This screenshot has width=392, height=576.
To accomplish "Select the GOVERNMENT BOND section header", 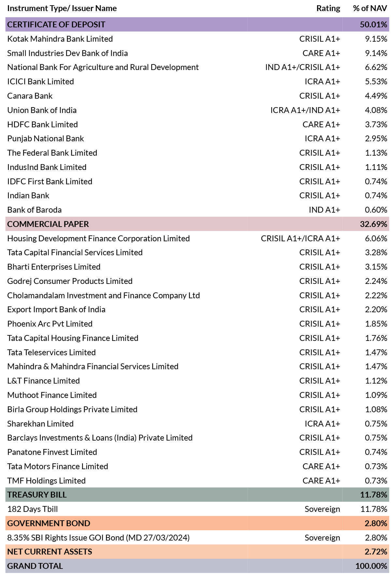I will (197, 523).
